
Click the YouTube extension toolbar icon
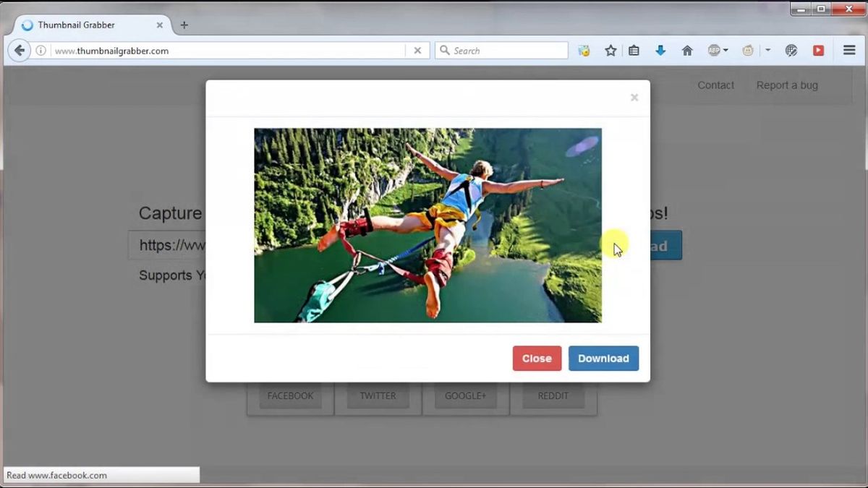[x=819, y=50]
